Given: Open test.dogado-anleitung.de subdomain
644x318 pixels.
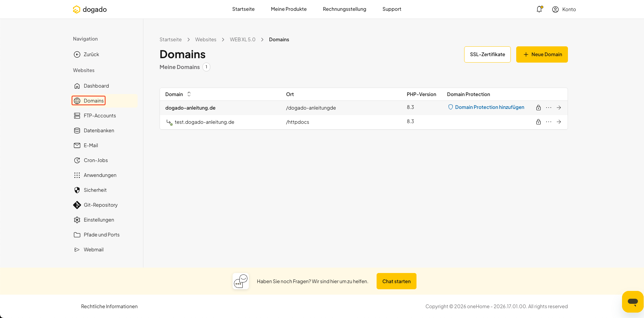Looking at the screenshot, I should tap(204, 122).
